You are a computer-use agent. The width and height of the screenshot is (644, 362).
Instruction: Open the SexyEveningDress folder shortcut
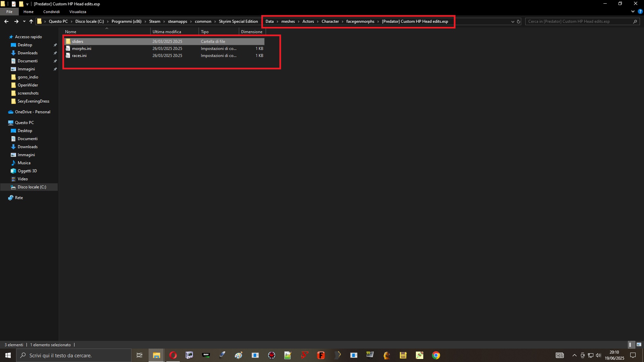tap(33, 101)
